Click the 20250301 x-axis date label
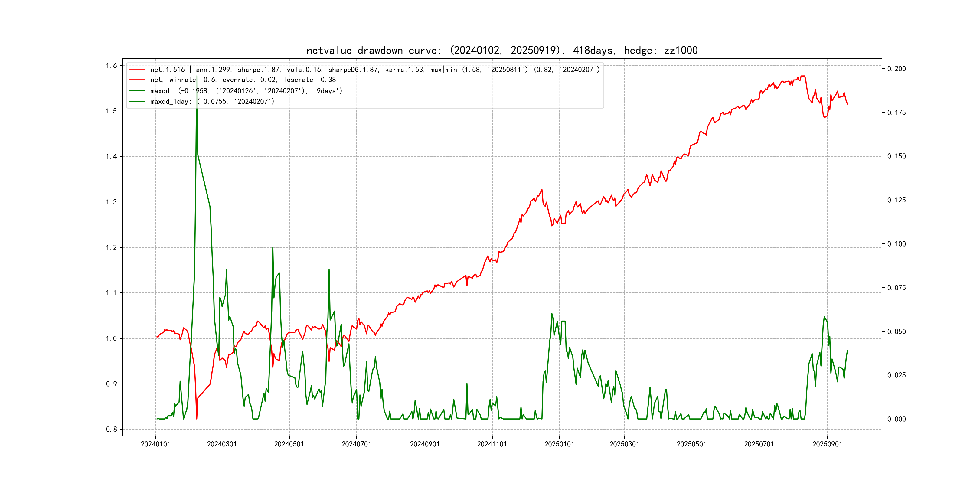 [624, 444]
